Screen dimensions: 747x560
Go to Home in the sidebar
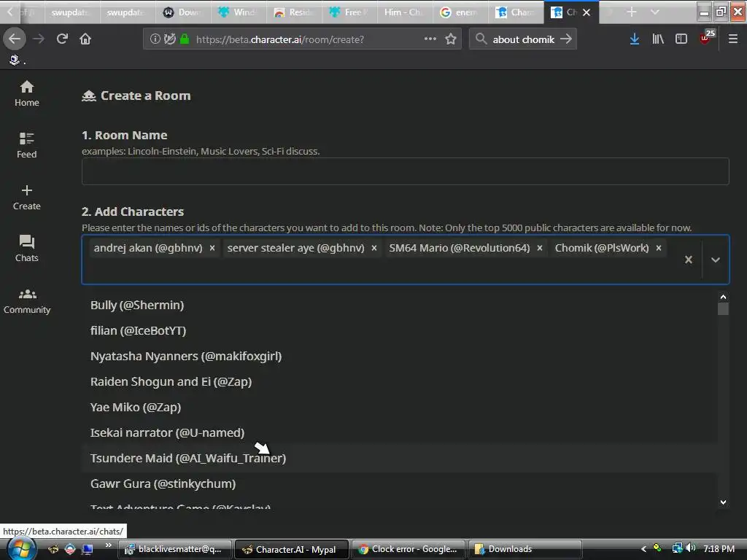[27, 94]
